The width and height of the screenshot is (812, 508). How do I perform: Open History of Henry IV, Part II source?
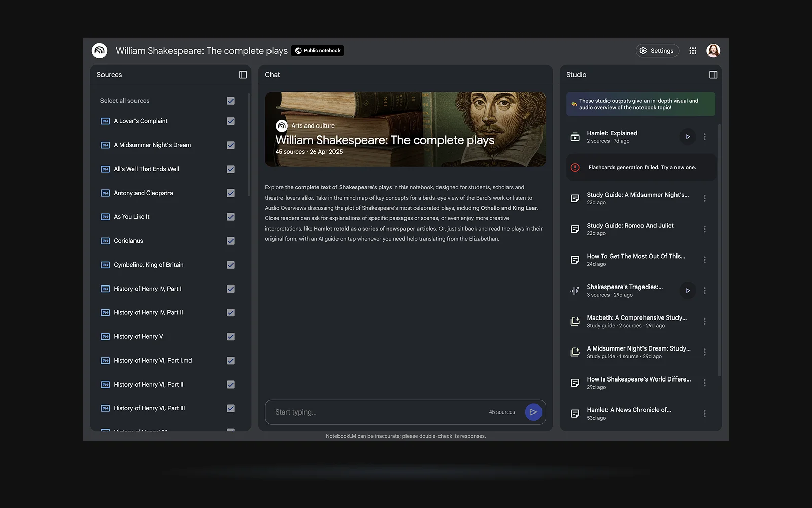(x=148, y=312)
